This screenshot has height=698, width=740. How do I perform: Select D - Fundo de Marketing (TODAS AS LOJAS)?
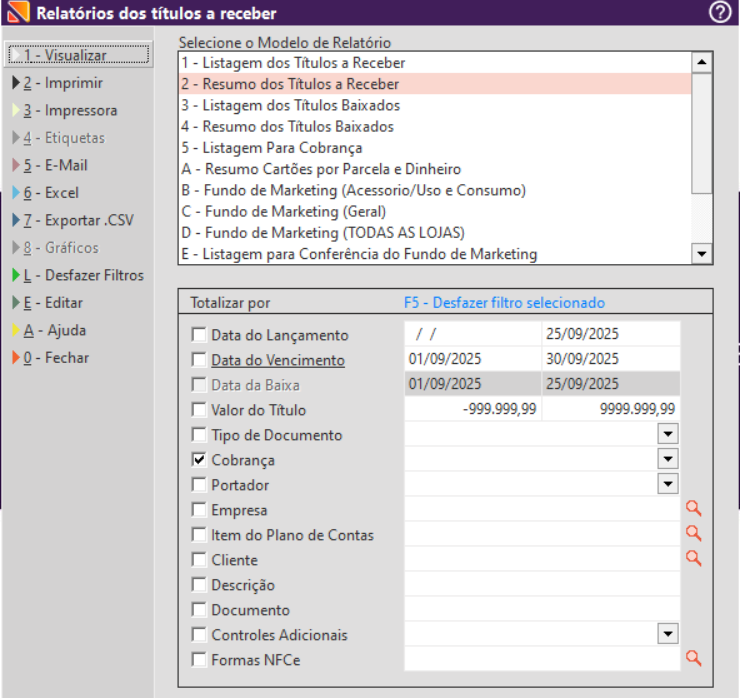pos(435,233)
